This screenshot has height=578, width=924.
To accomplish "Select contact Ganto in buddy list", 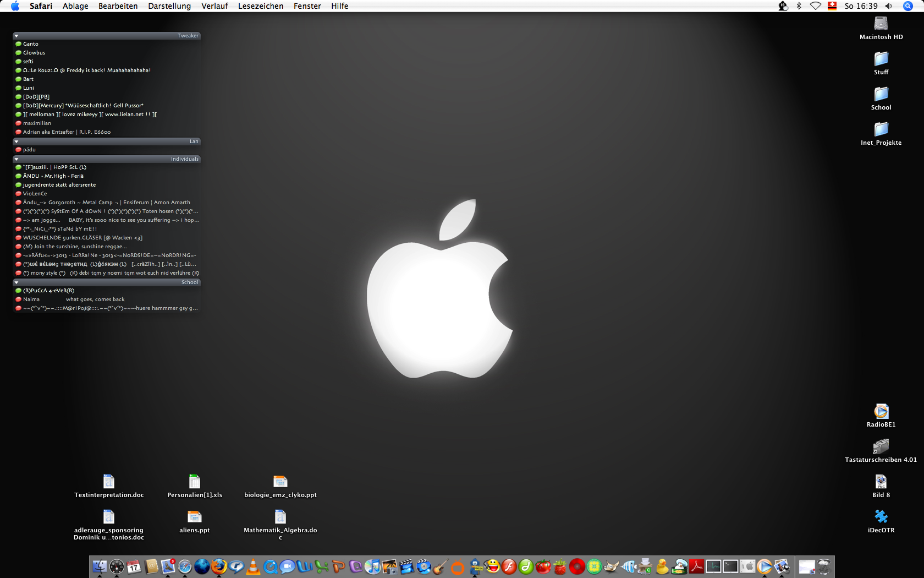I will point(31,44).
